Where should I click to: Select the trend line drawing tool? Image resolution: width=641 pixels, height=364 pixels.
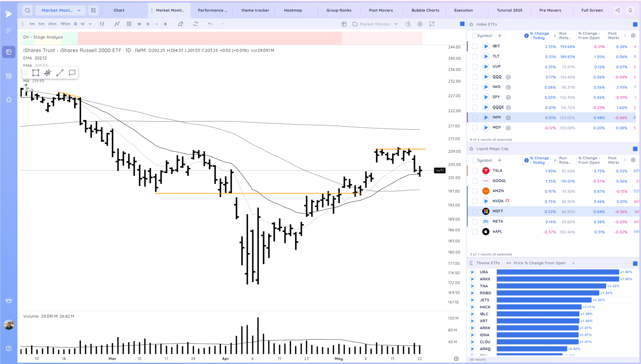[60, 73]
